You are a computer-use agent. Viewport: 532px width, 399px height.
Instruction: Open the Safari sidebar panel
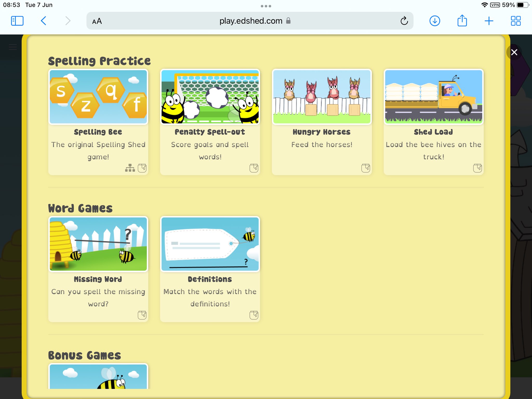click(17, 21)
